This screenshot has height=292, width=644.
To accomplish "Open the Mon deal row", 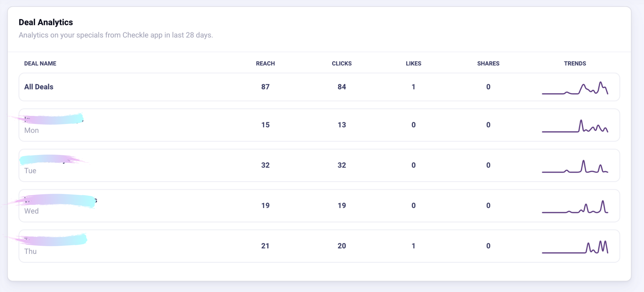I will point(319,125).
